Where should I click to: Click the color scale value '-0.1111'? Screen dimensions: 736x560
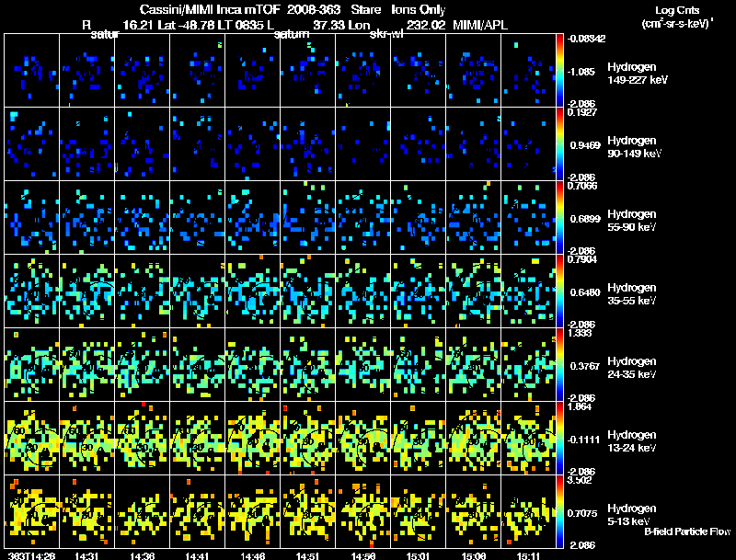tap(583, 440)
